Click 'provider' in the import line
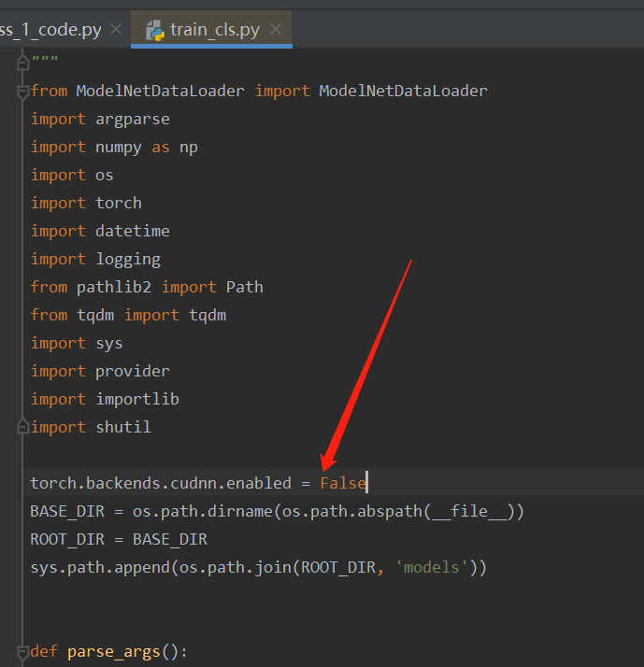The height and width of the screenshot is (667, 644). tap(133, 372)
